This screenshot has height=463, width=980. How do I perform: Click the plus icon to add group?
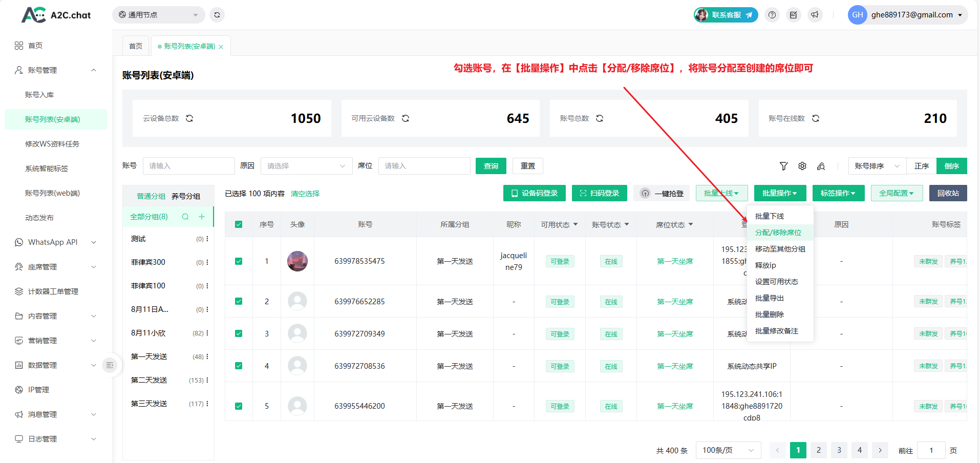202,217
